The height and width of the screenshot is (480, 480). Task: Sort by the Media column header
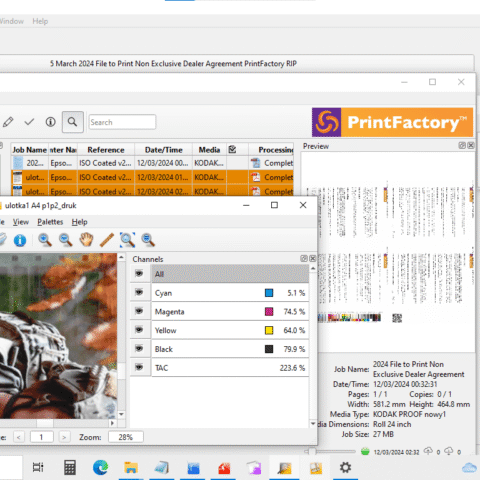click(x=209, y=150)
